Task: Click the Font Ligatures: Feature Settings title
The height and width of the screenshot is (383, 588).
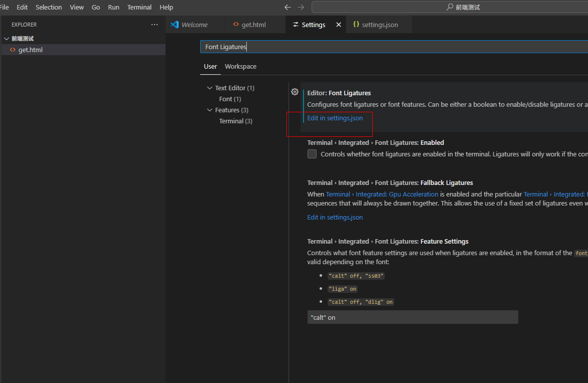Action: 388,241
